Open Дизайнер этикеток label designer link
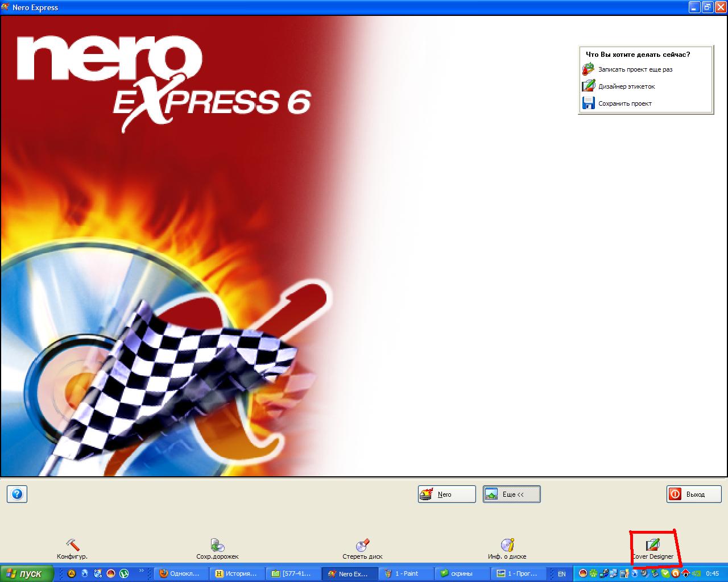This screenshot has height=582, width=728. (627, 86)
